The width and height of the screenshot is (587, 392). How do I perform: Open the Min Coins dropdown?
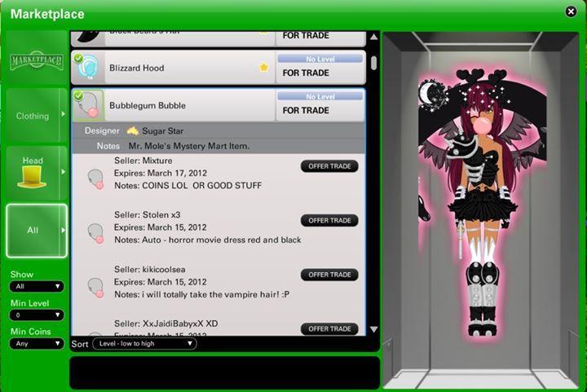pyautogui.click(x=37, y=343)
